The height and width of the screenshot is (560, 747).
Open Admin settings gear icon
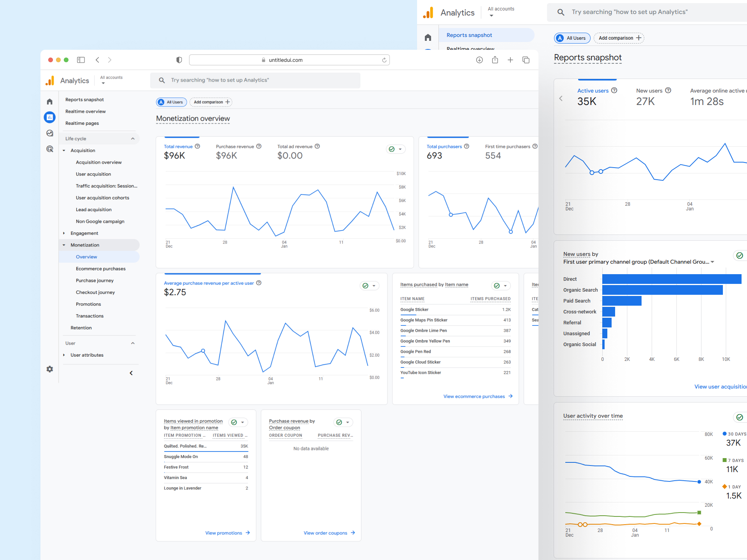(50, 369)
